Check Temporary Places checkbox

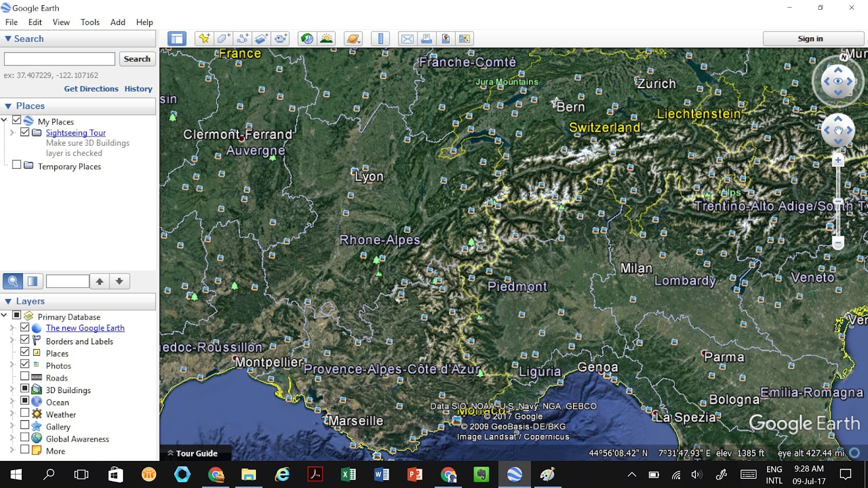point(17,164)
